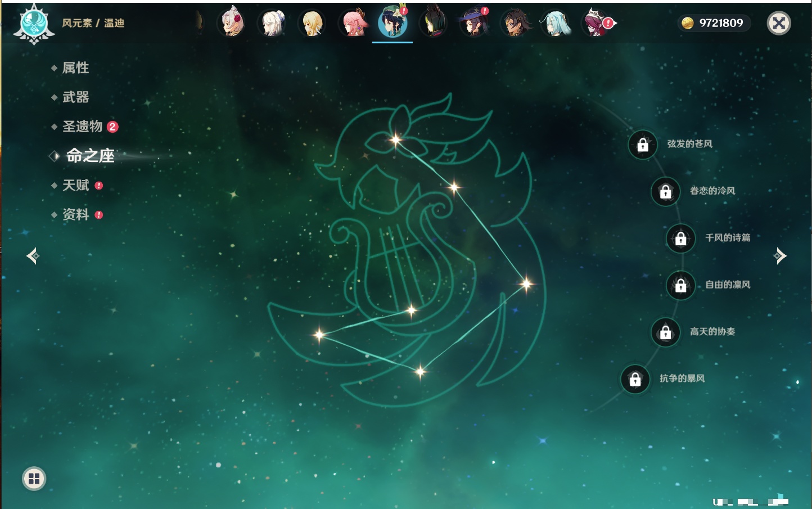Choose the pink-haired Yae Miko avatar
This screenshot has height=509, width=812.
point(353,23)
